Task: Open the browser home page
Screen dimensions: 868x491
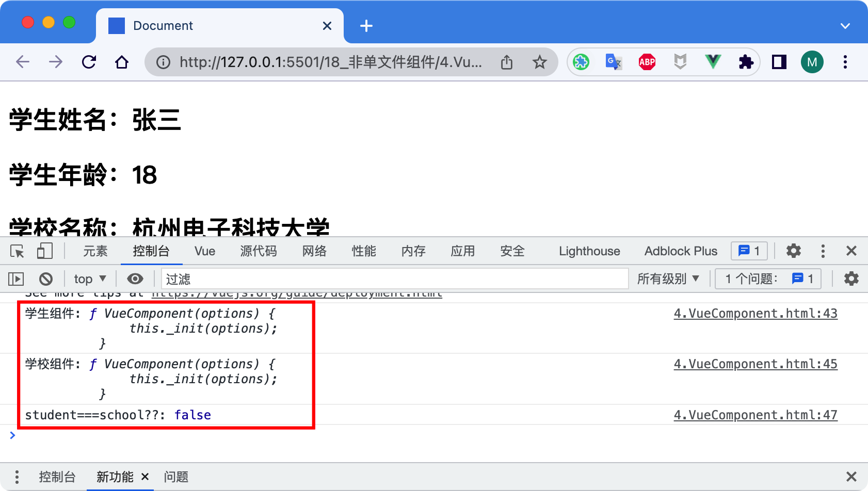Action: coord(122,62)
